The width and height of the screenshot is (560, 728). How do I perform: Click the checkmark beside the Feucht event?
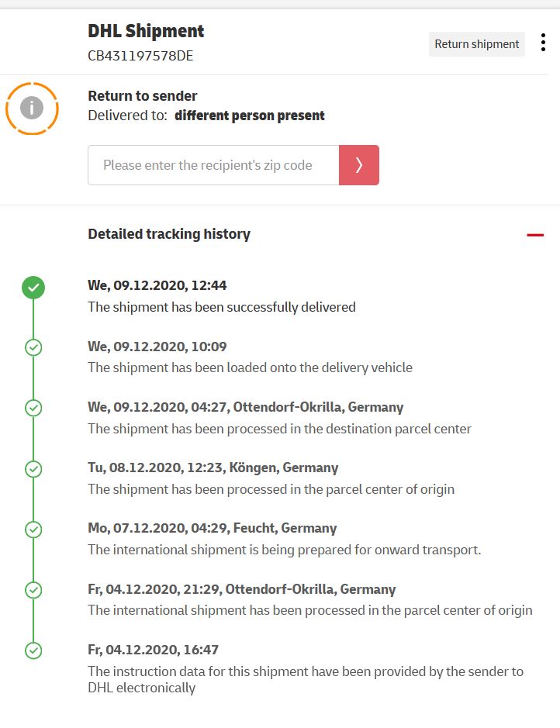tap(33, 530)
